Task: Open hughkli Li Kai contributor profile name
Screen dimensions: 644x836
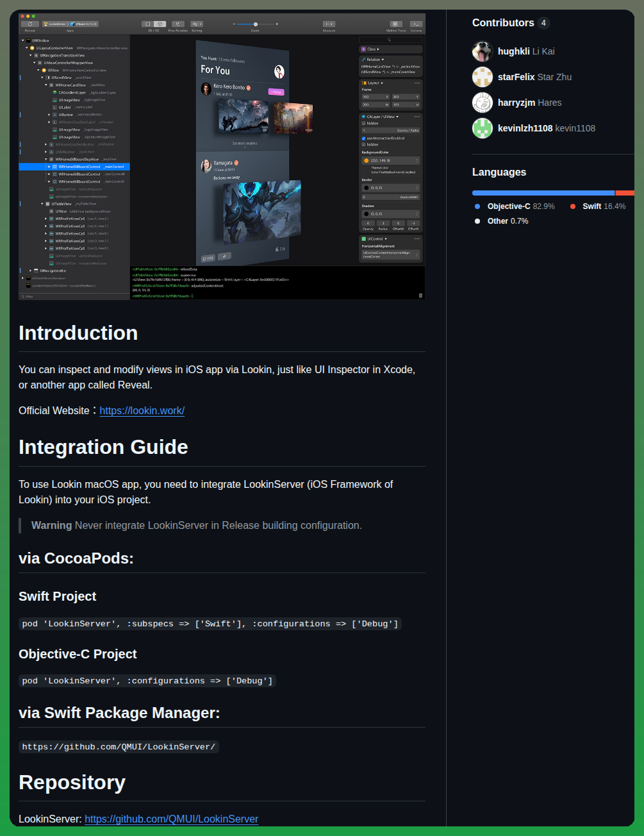Action: 526,51
